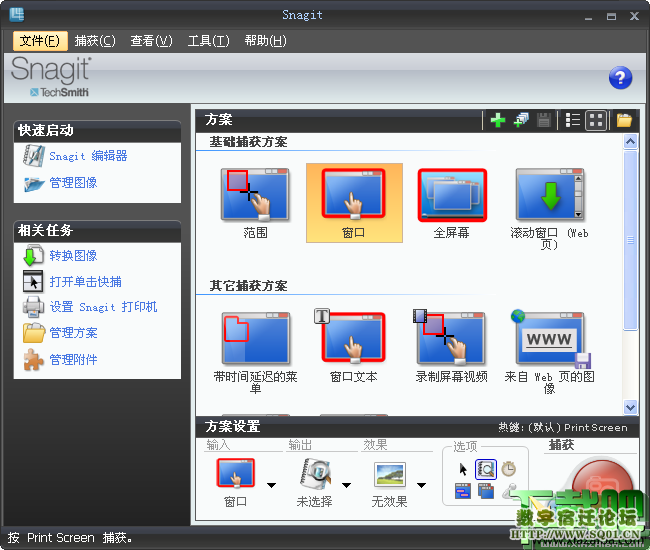650x550 pixels.
Task: Select the 滚动窗口 (Web页) profile
Action: [549, 208]
